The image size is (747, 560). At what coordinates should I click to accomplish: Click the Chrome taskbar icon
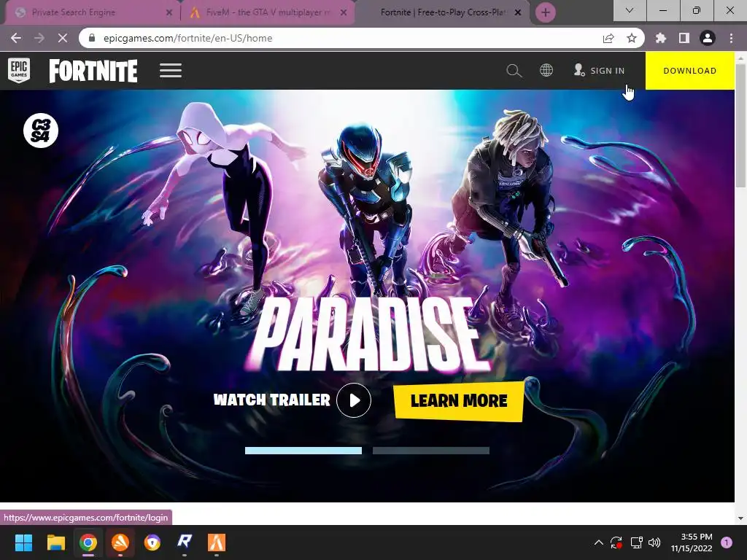(x=88, y=542)
